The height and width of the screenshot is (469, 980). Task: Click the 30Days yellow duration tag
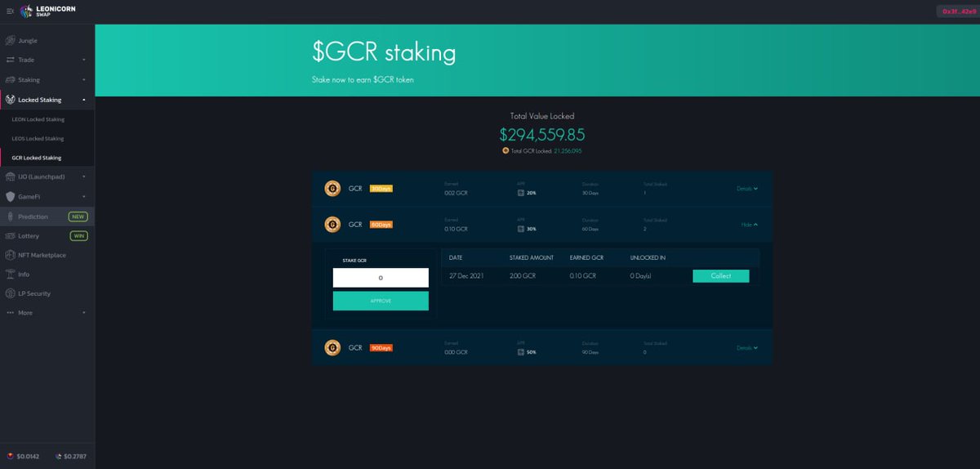click(381, 189)
